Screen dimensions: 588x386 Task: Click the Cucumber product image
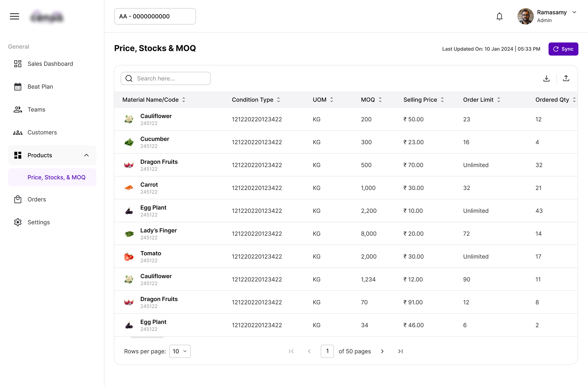(x=129, y=142)
